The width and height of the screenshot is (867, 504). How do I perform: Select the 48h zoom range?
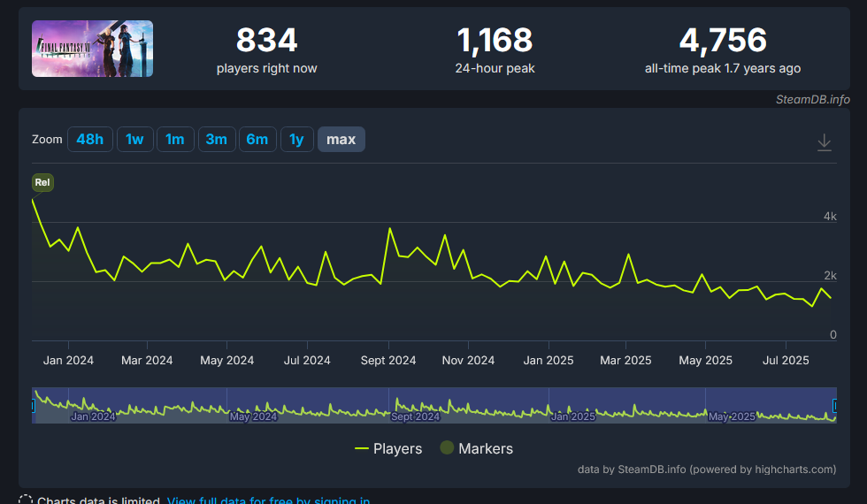(x=90, y=140)
